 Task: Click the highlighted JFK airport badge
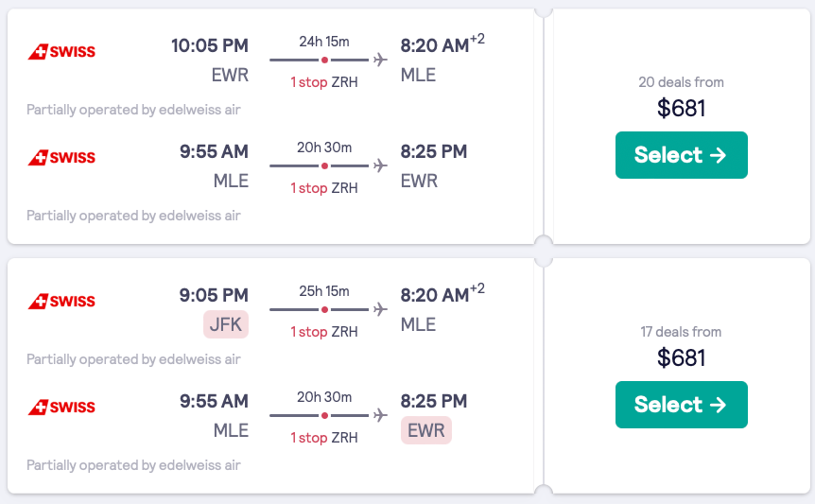pyautogui.click(x=226, y=325)
